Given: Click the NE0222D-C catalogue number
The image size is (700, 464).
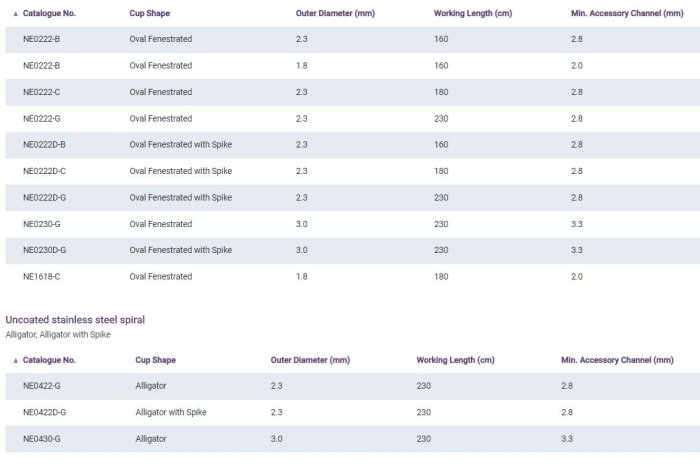Looking at the screenshot, I should tap(44, 170).
